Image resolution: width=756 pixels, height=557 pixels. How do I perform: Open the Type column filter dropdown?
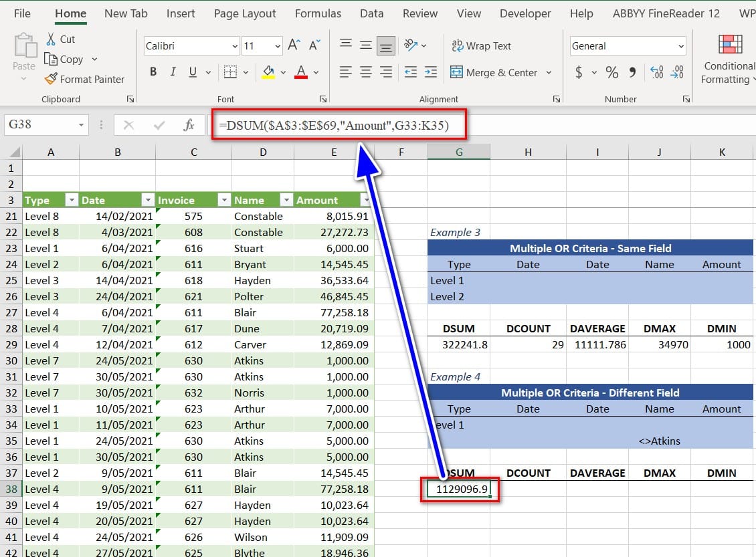coord(72,200)
